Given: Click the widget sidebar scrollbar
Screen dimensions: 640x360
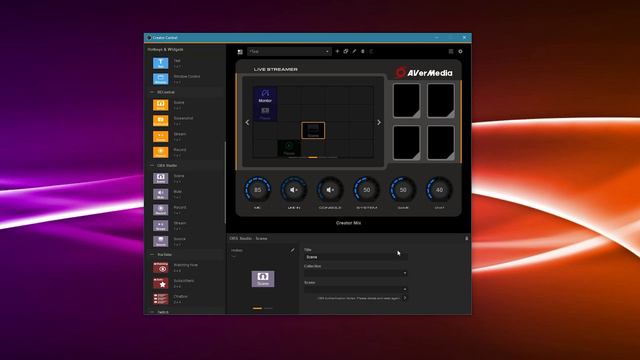Looking at the screenshot, I should coord(225,182).
